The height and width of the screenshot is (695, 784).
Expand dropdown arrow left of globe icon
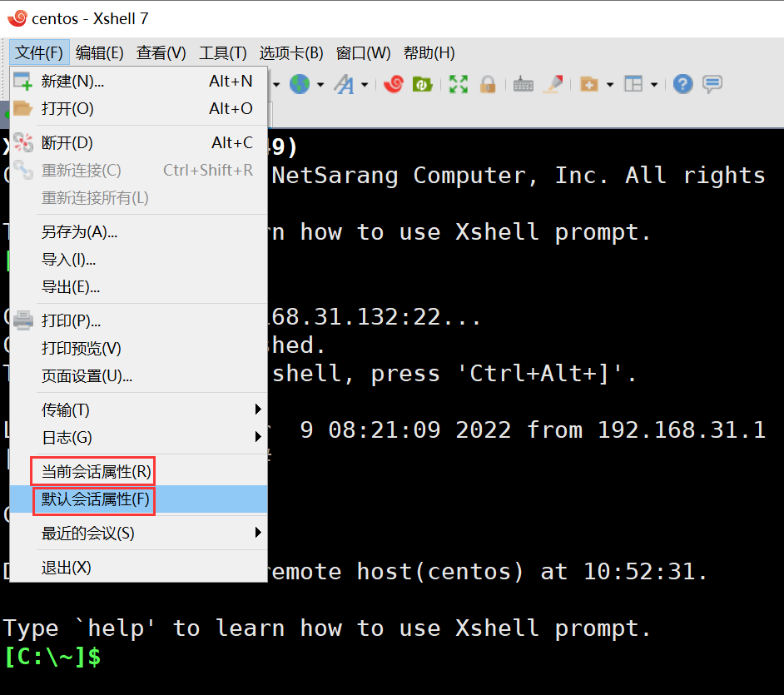pyautogui.click(x=276, y=85)
